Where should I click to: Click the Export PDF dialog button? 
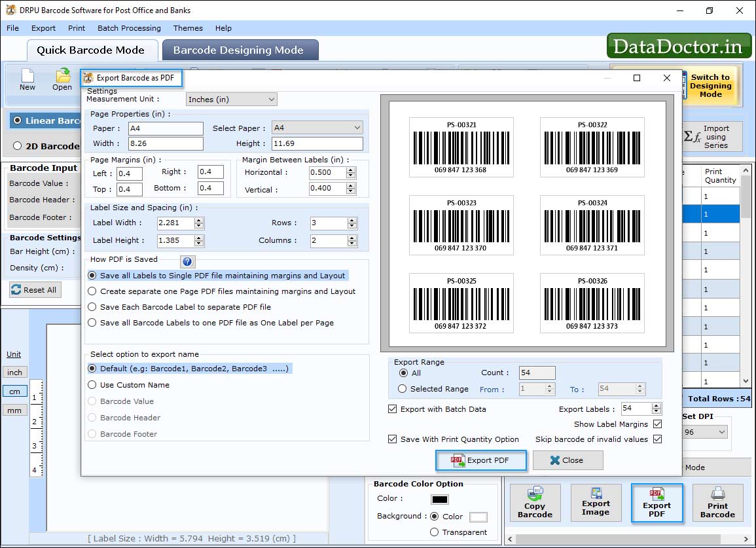point(480,460)
